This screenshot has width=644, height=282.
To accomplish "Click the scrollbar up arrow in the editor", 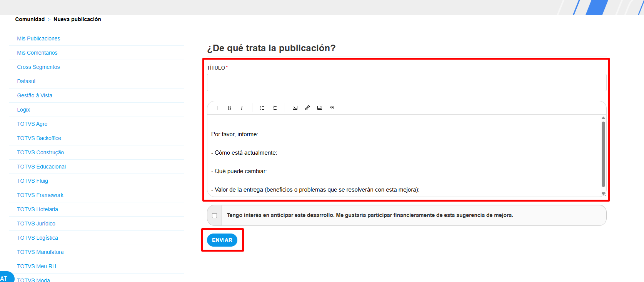I will (603, 118).
